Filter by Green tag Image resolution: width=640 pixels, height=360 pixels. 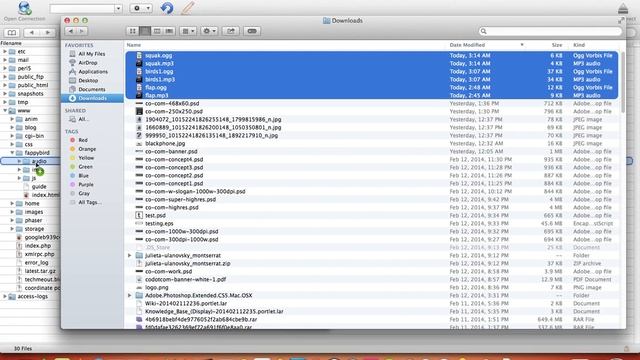click(85, 167)
